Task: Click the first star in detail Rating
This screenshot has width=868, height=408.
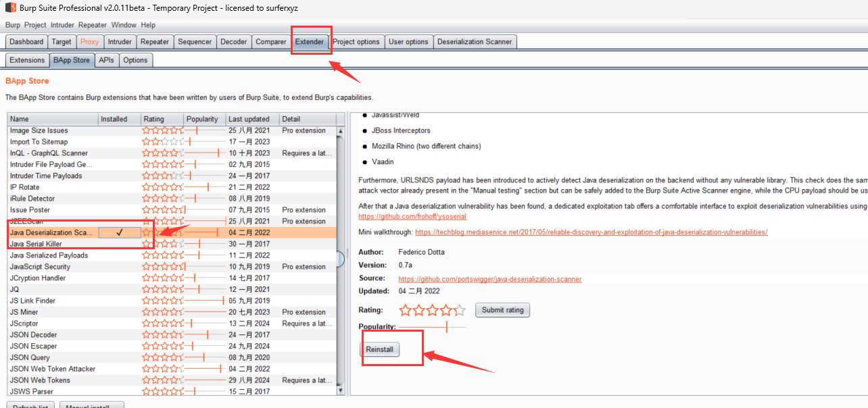Action: point(406,310)
